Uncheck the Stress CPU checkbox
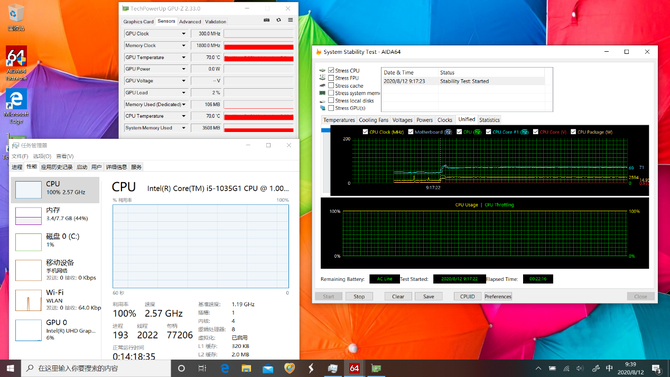Image resolution: width=670 pixels, height=377 pixels. point(331,70)
